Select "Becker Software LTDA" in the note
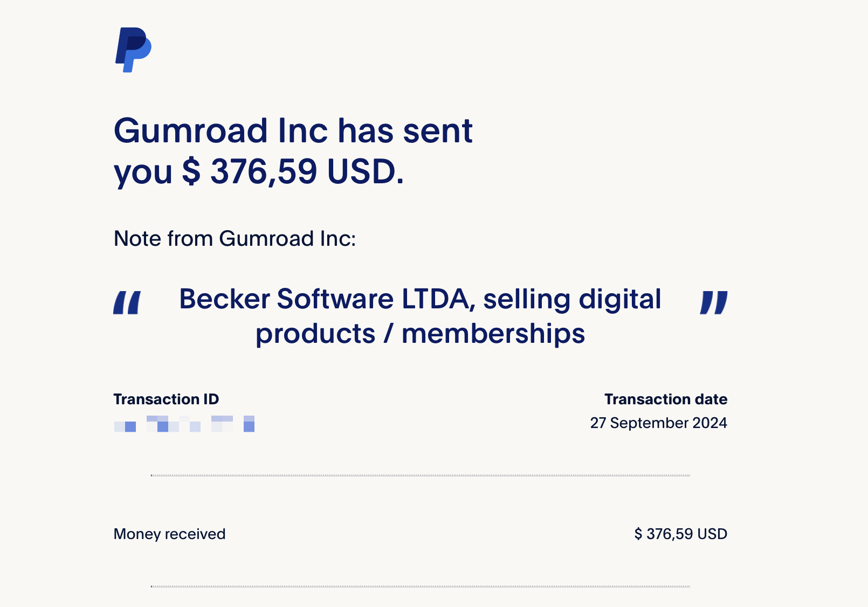The width and height of the screenshot is (868, 607). pyautogui.click(x=327, y=299)
